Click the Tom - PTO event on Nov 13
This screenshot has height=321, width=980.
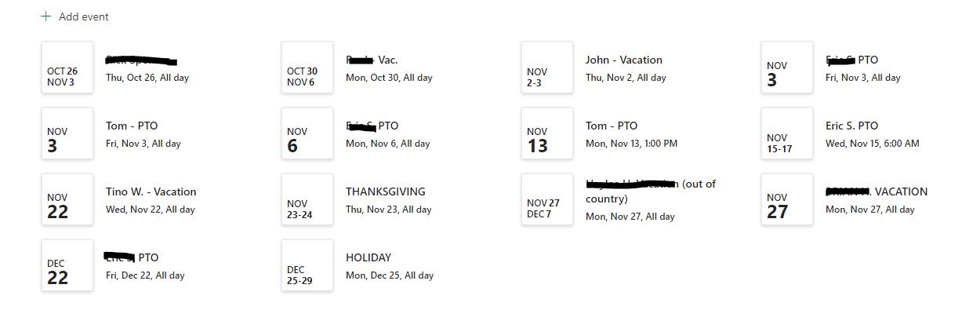(611, 126)
